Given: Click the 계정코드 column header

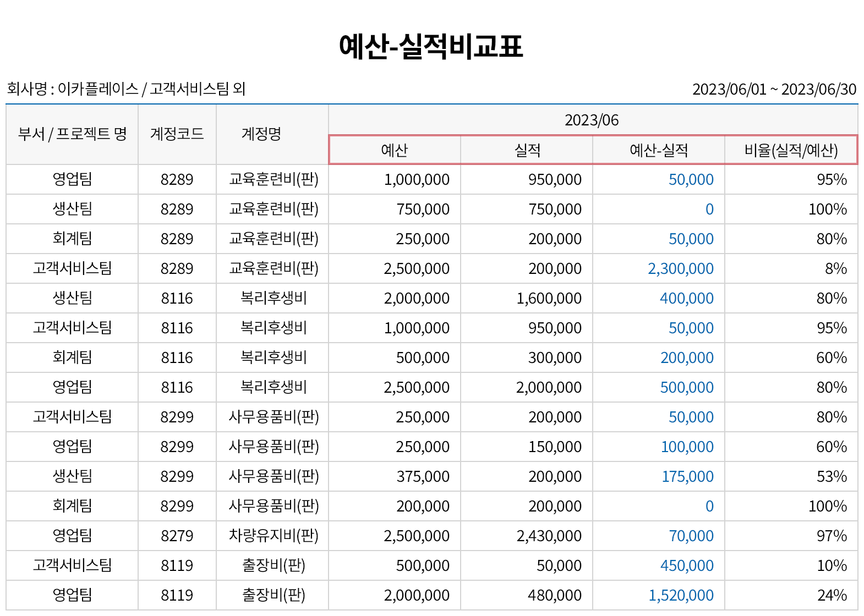Looking at the screenshot, I should (177, 134).
